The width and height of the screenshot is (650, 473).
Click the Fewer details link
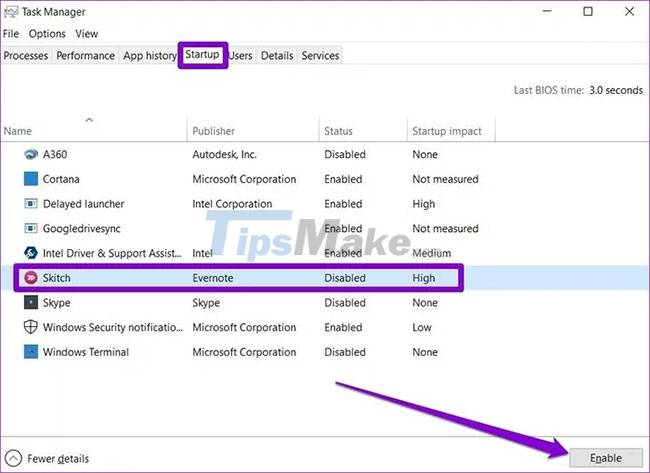[58, 458]
